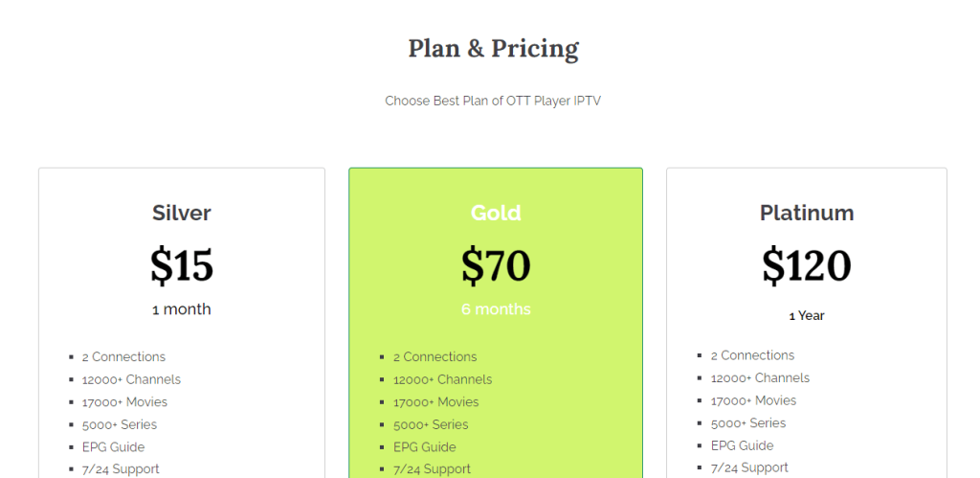980x478 pixels.
Task: Click 'EPG Guide' in the Gold plan
Action: click(424, 446)
